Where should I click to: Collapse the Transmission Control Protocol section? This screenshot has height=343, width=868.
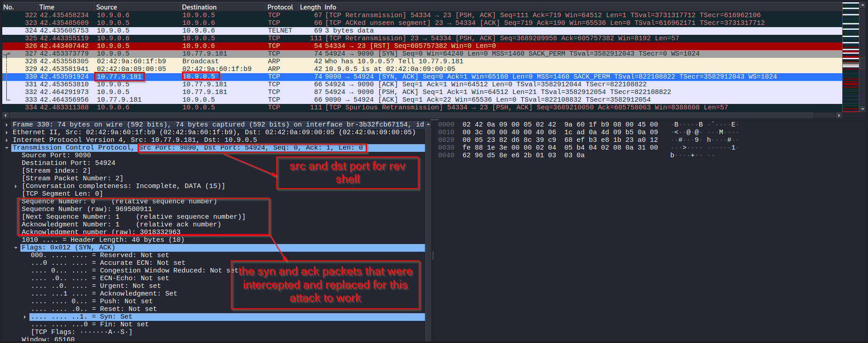point(6,148)
